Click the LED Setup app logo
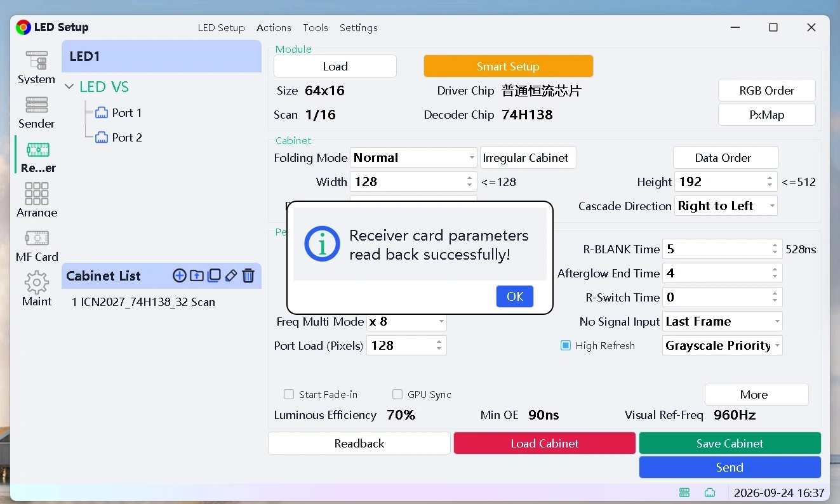Viewport: 840px width, 504px height. coord(23,27)
